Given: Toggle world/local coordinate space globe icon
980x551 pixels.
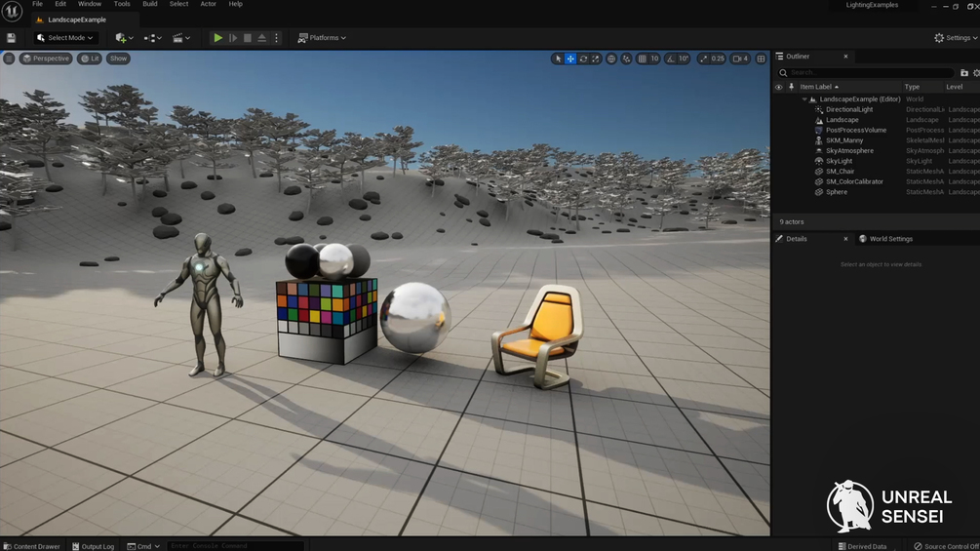Looking at the screenshot, I should pos(611,59).
